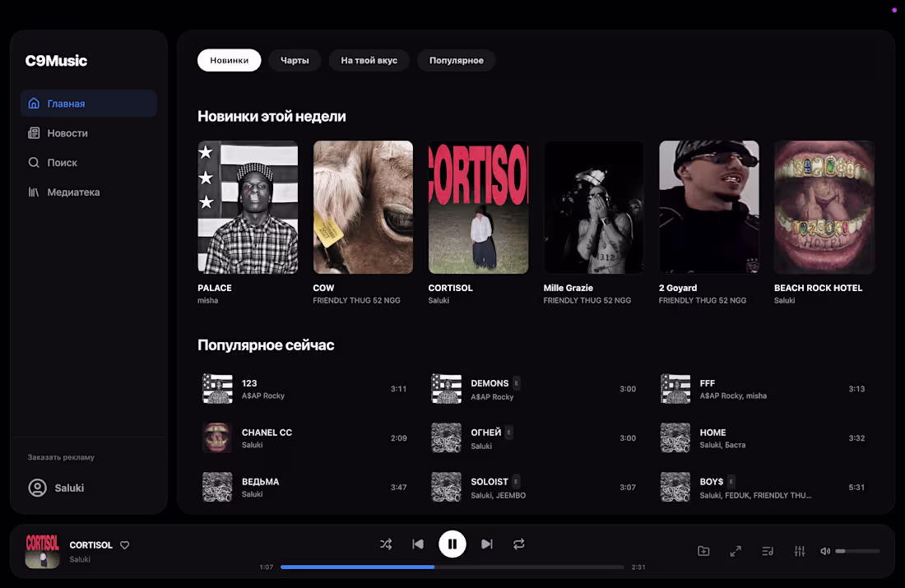This screenshot has height=588, width=905.
Task: Click the HOME track cover thumbnail
Action: click(x=675, y=438)
